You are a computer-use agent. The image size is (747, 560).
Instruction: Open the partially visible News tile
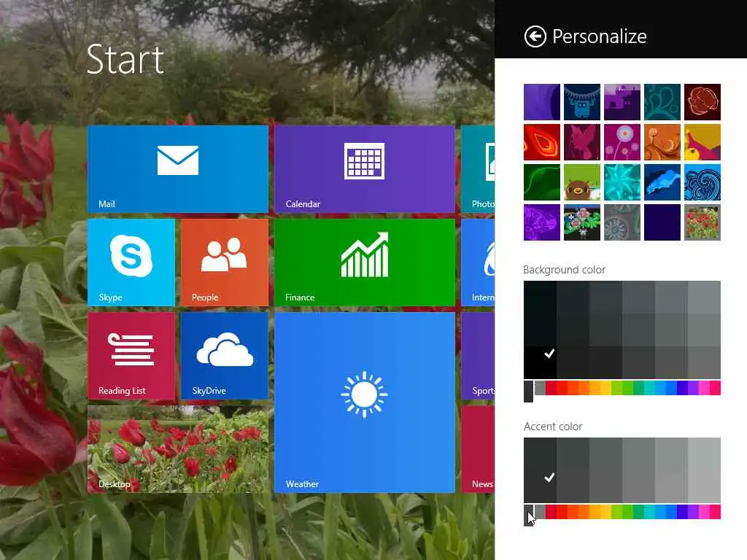pos(478,449)
